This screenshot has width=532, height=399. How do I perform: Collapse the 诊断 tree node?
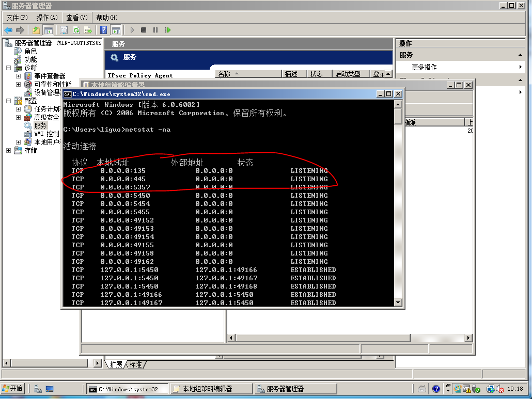pos(8,68)
